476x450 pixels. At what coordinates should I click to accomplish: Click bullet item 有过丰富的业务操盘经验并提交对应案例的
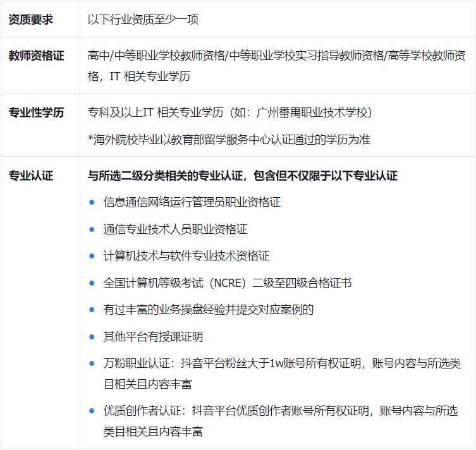(209, 310)
